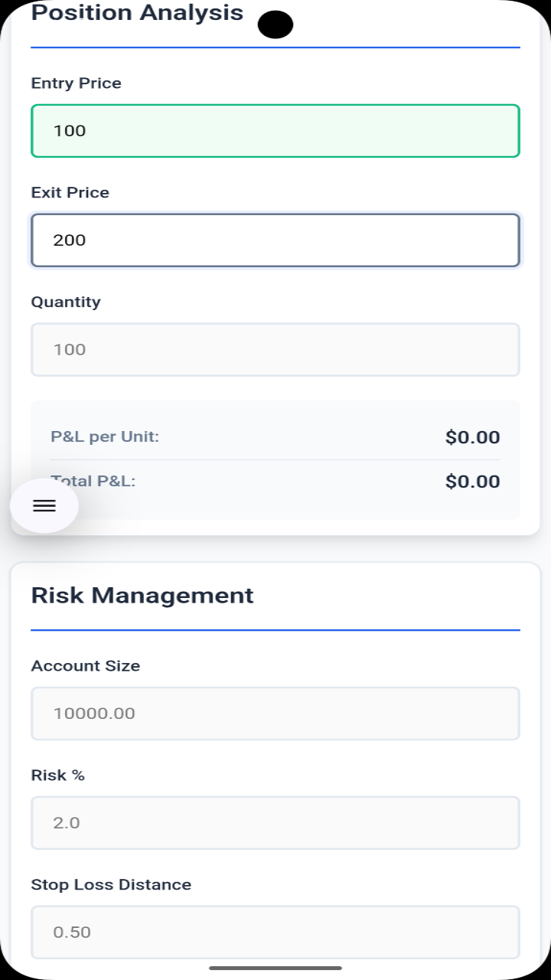
Task: Click the Total P&L label
Action: [93, 481]
